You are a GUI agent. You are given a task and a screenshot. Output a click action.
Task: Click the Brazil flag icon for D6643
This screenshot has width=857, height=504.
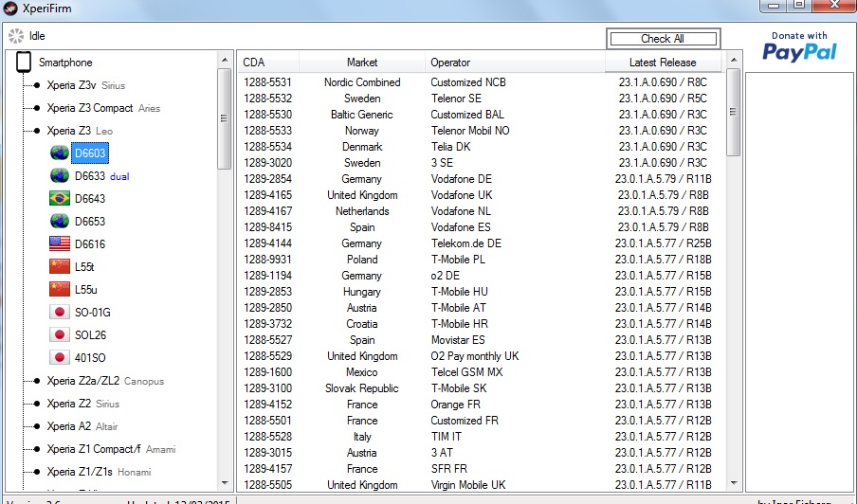pyautogui.click(x=60, y=198)
